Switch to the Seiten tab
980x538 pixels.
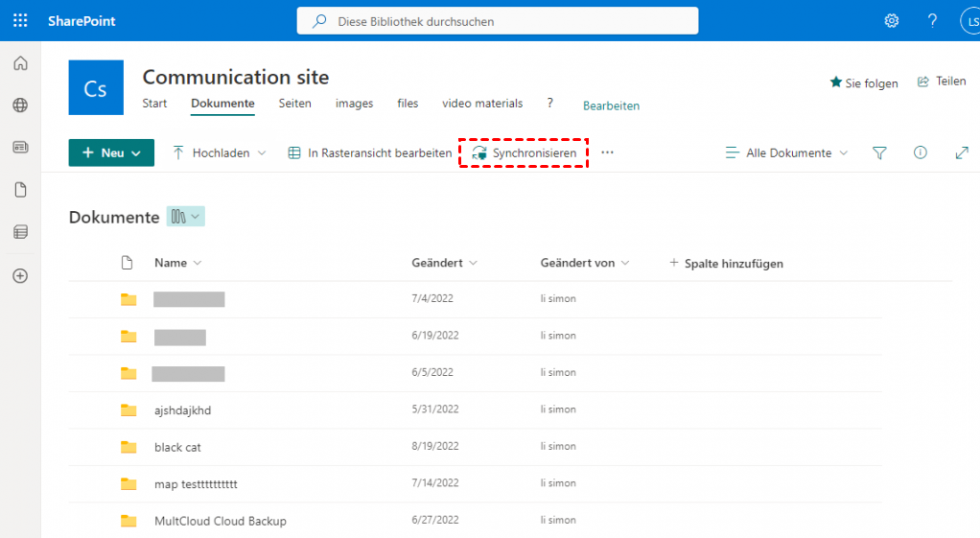tap(294, 104)
